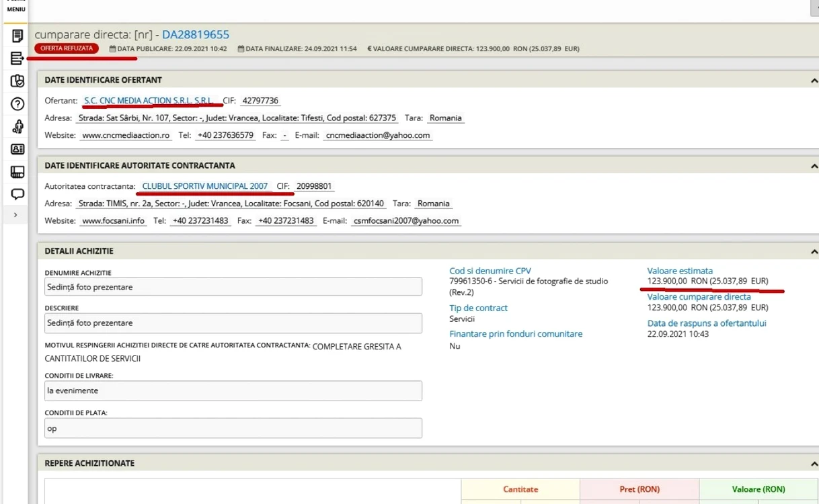Expand the sidebar with the arrow chevron

click(15, 215)
